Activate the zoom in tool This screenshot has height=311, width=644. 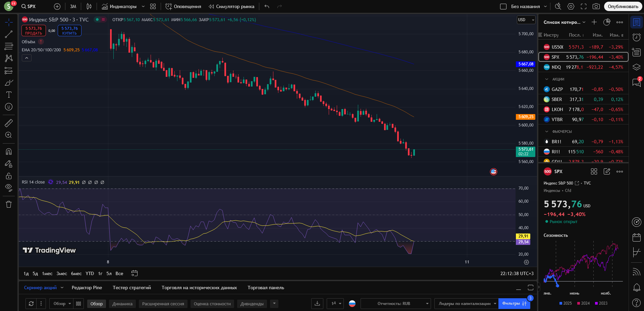pyautogui.click(x=9, y=135)
